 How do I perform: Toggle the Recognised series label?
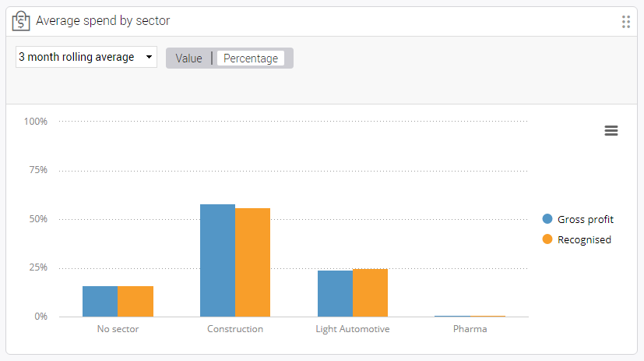coord(584,239)
